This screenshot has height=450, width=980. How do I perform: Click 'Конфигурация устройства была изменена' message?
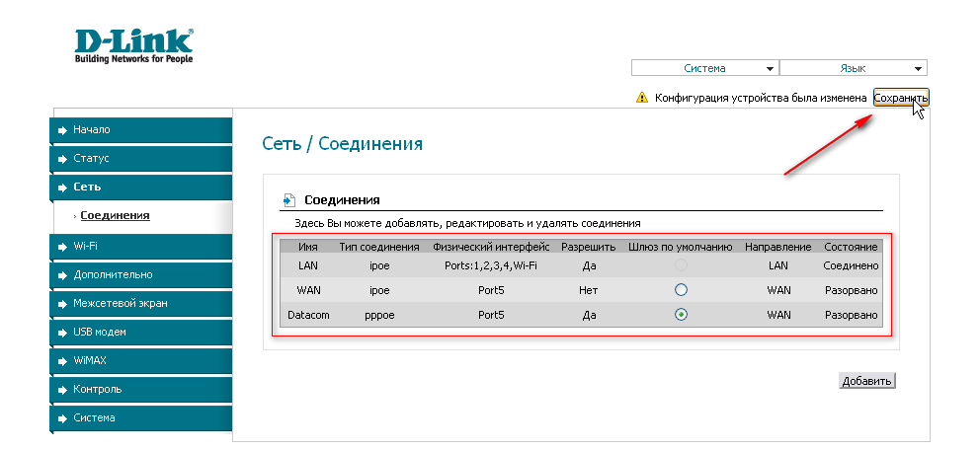tap(761, 98)
